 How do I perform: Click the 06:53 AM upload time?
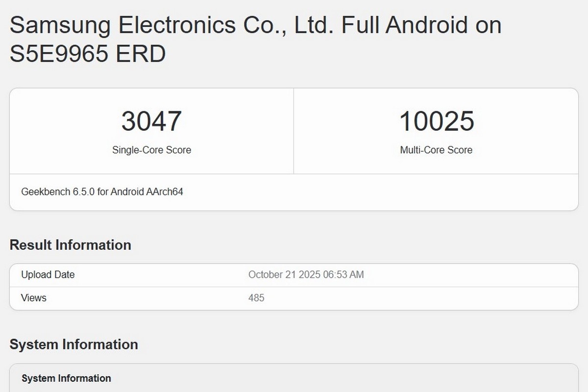343,274
